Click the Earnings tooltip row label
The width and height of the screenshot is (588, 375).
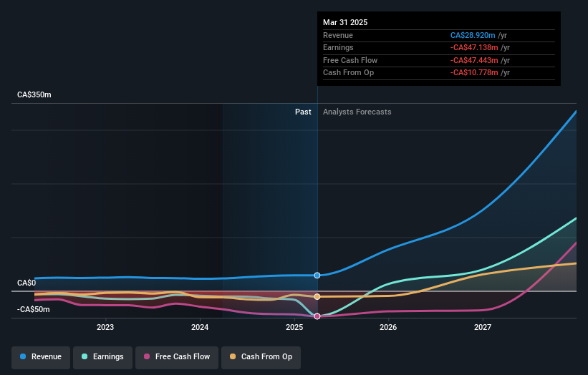[338, 47]
